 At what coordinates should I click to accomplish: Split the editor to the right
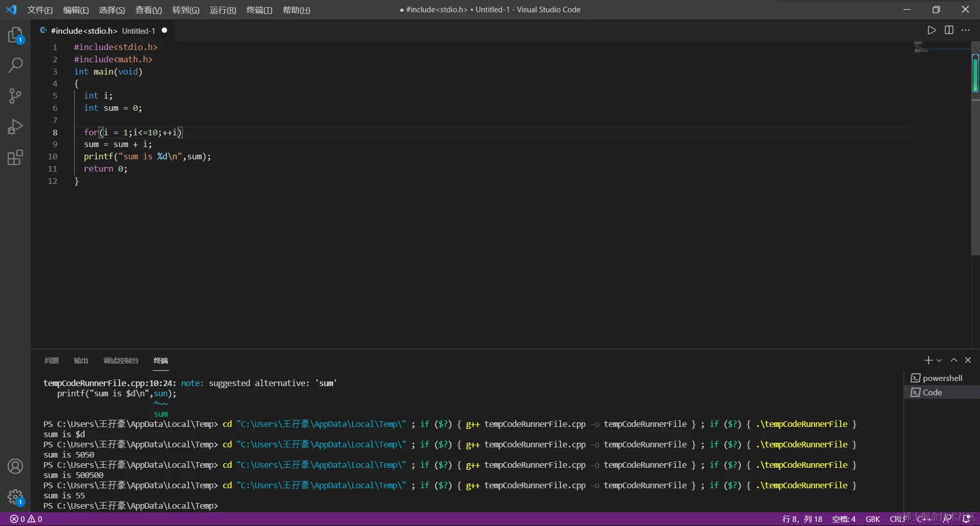point(949,30)
